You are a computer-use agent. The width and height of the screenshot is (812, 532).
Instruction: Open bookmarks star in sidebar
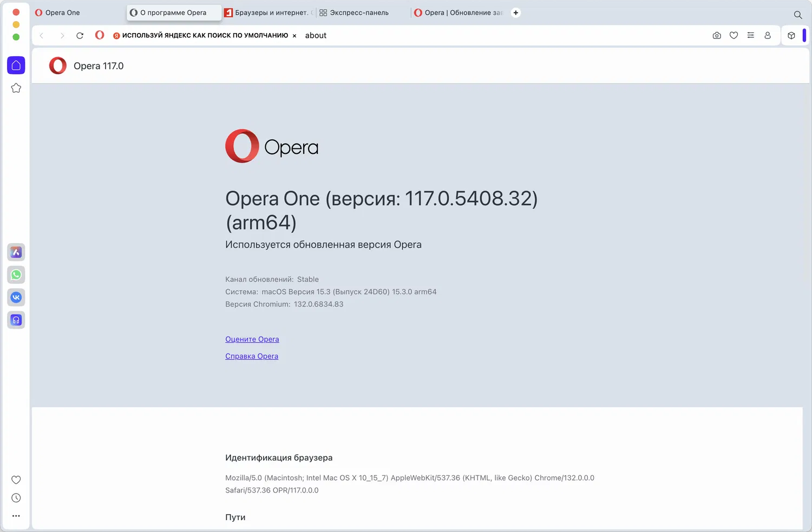[x=16, y=88]
